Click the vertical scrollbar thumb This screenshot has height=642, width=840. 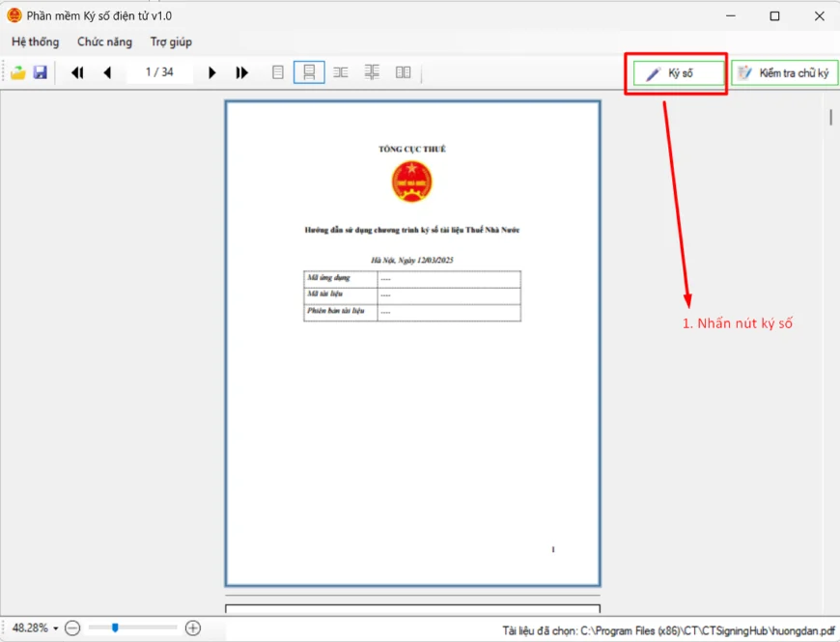coord(831,117)
